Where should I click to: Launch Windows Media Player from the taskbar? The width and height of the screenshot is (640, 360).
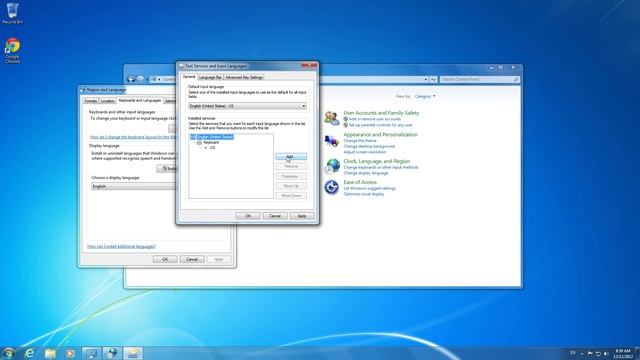point(70,353)
